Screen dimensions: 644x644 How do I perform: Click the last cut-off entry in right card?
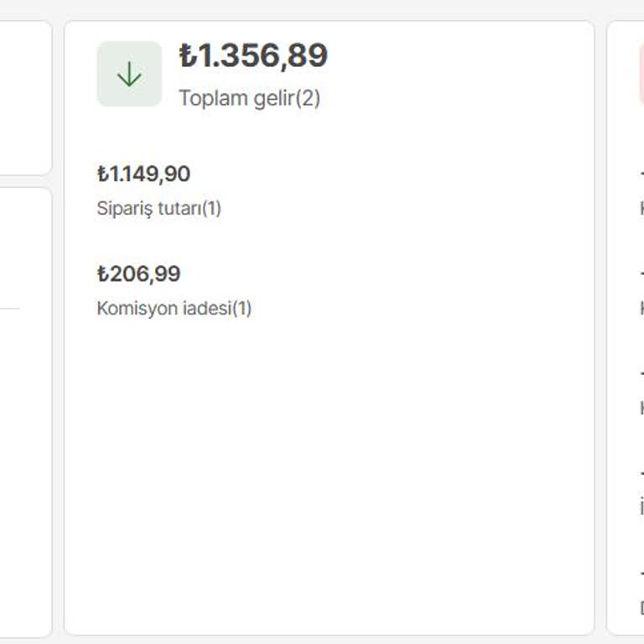point(641,607)
